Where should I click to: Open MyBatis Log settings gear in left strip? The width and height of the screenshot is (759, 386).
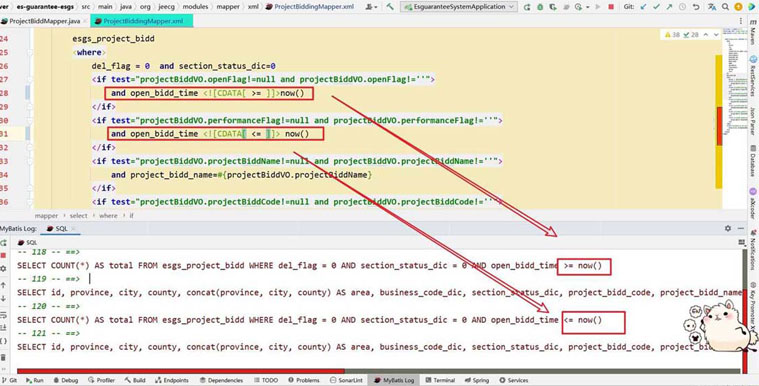click(3, 268)
